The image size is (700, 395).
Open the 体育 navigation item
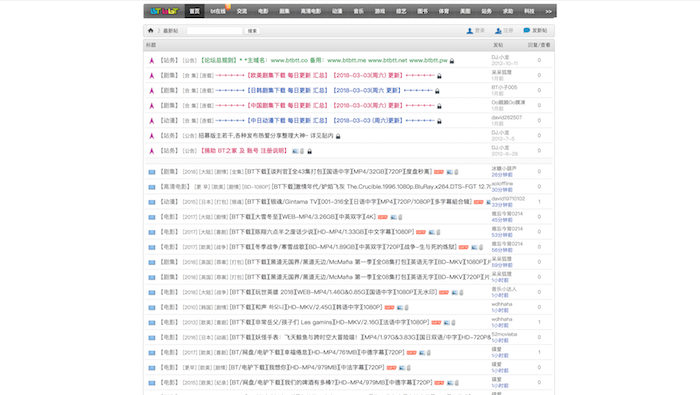click(x=444, y=11)
